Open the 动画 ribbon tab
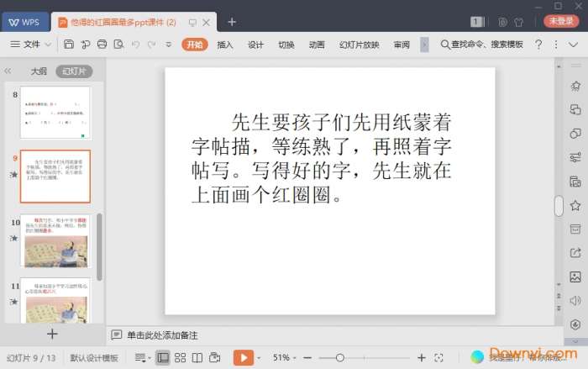This screenshot has width=588, height=369. (317, 45)
